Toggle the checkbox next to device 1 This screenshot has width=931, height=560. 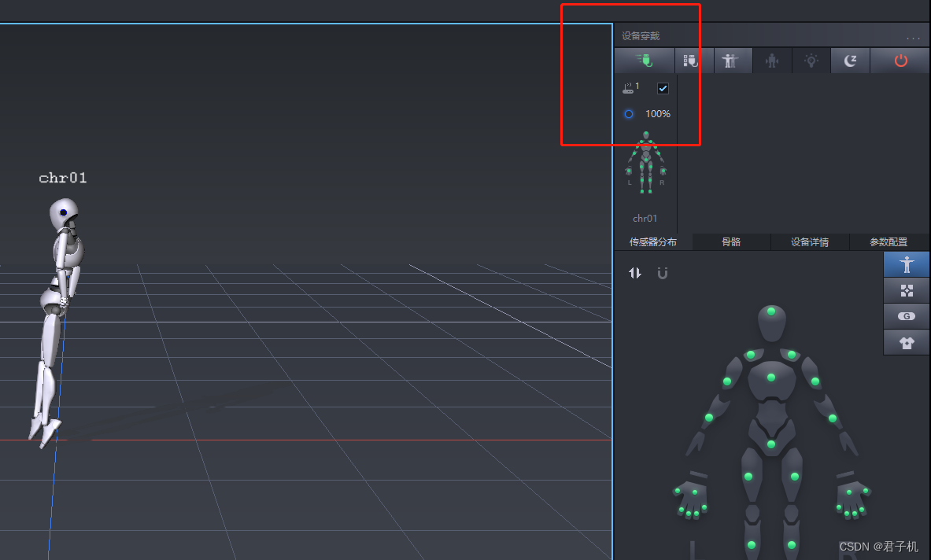click(x=663, y=88)
